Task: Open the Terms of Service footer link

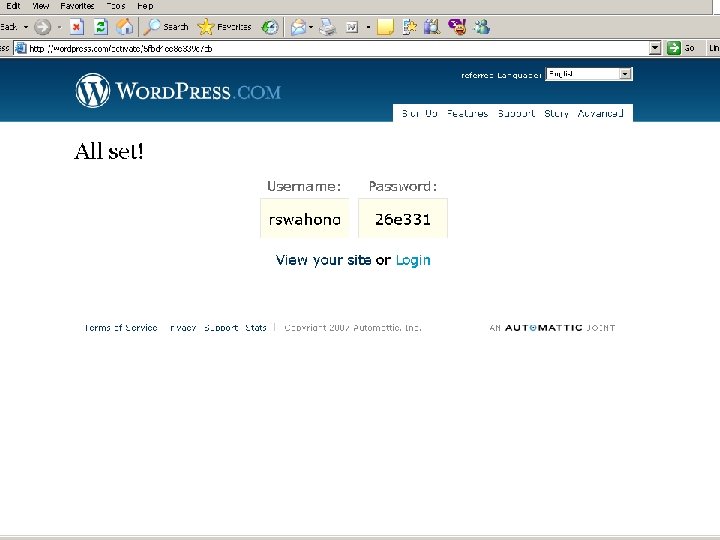Action: point(121,328)
